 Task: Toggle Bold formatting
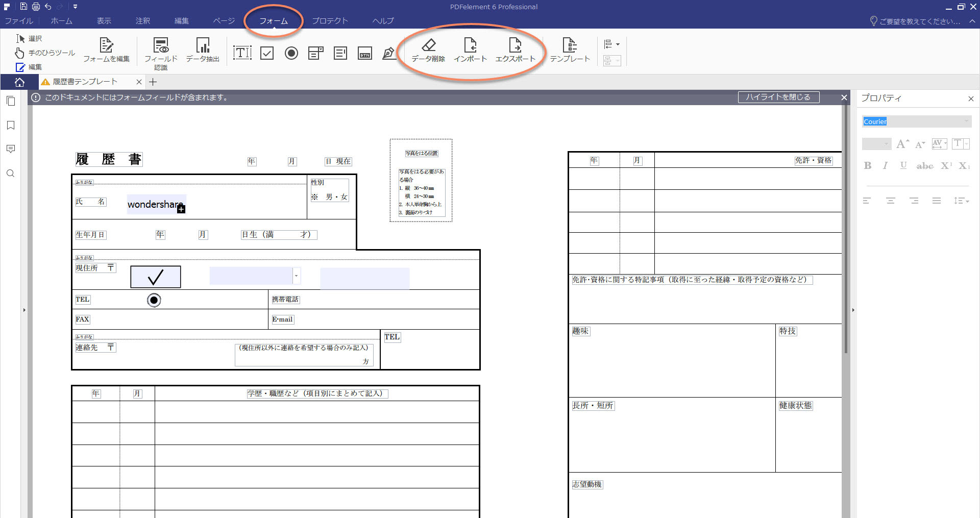coord(868,165)
